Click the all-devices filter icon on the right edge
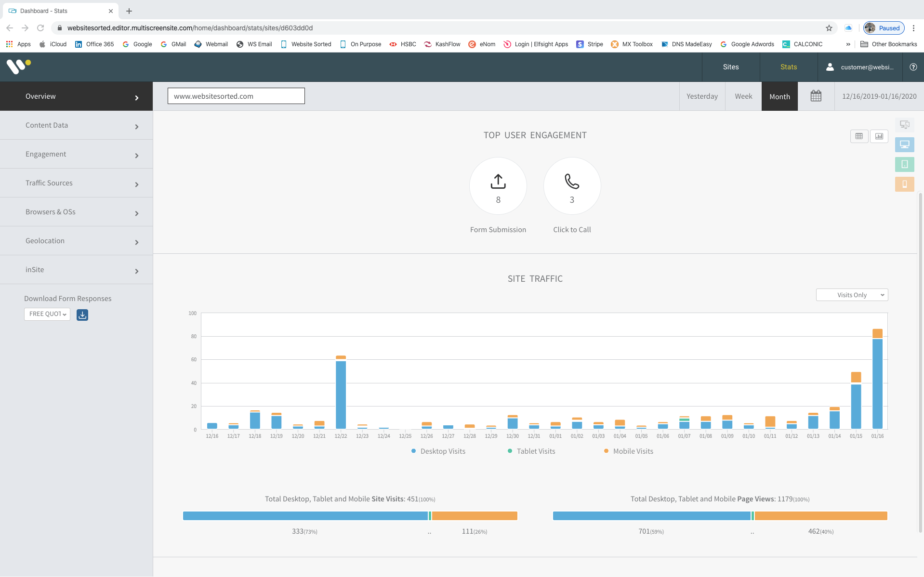The width and height of the screenshot is (924, 577). pos(904,125)
